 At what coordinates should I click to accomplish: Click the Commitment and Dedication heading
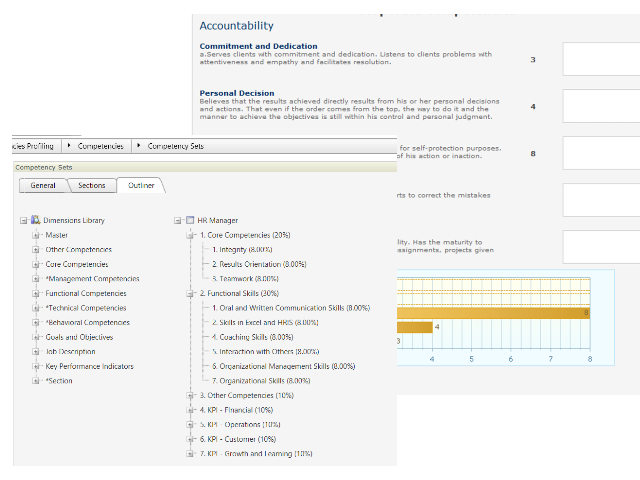coord(258,46)
